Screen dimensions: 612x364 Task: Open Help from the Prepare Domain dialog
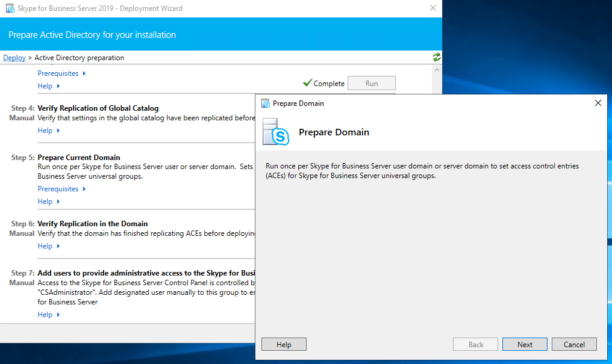click(x=284, y=345)
